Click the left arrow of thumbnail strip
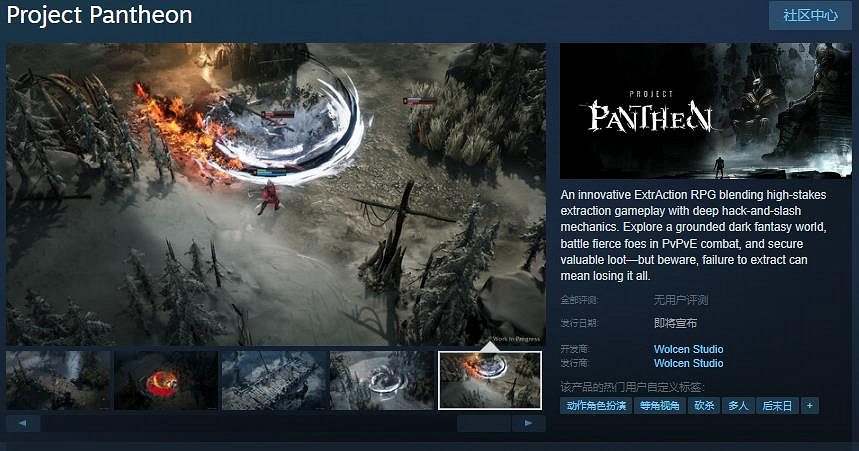The height and width of the screenshot is (451, 859). [x=23, y=423]
